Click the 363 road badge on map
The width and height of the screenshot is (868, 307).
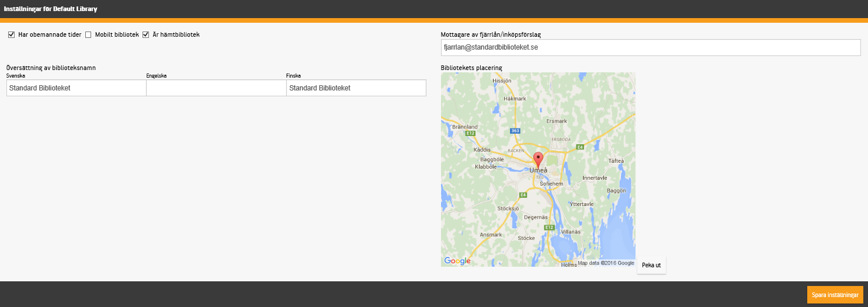(x=515, y=131)
